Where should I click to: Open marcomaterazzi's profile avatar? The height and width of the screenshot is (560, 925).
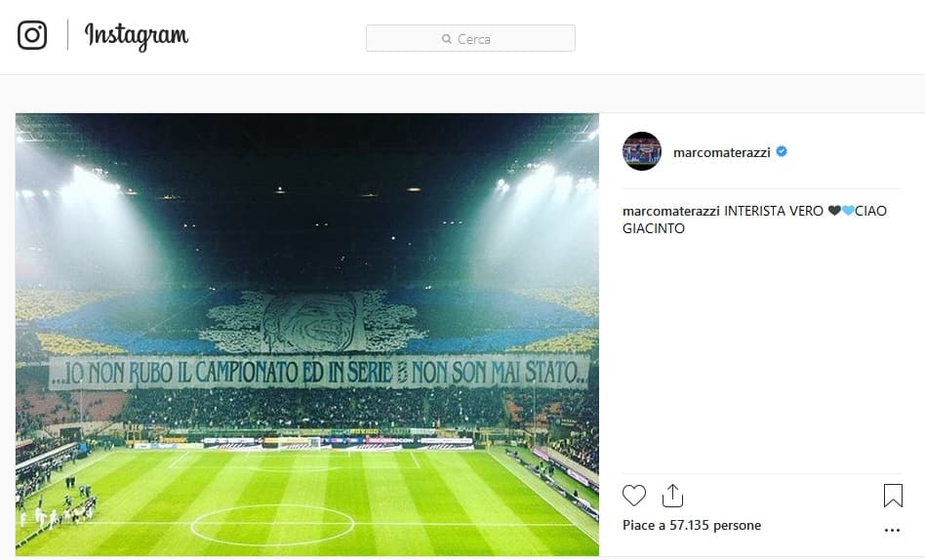tap(642, 151)
